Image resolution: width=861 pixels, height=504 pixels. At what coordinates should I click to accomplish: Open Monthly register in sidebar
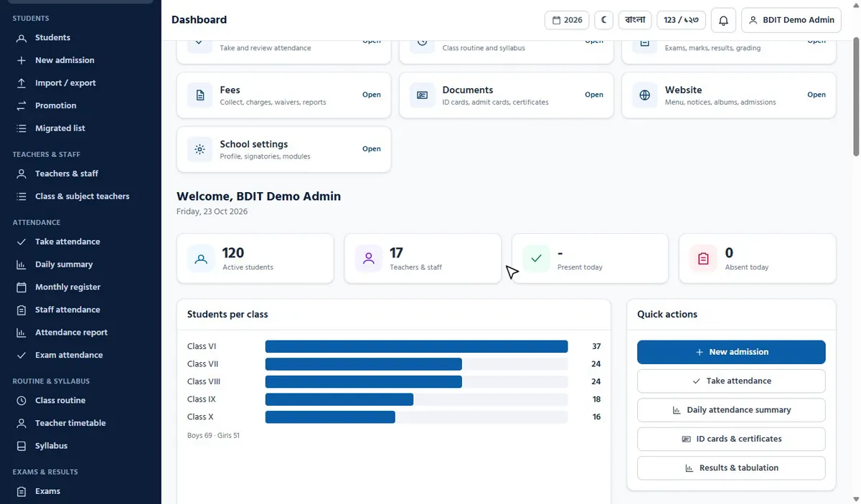pos(80,287)
